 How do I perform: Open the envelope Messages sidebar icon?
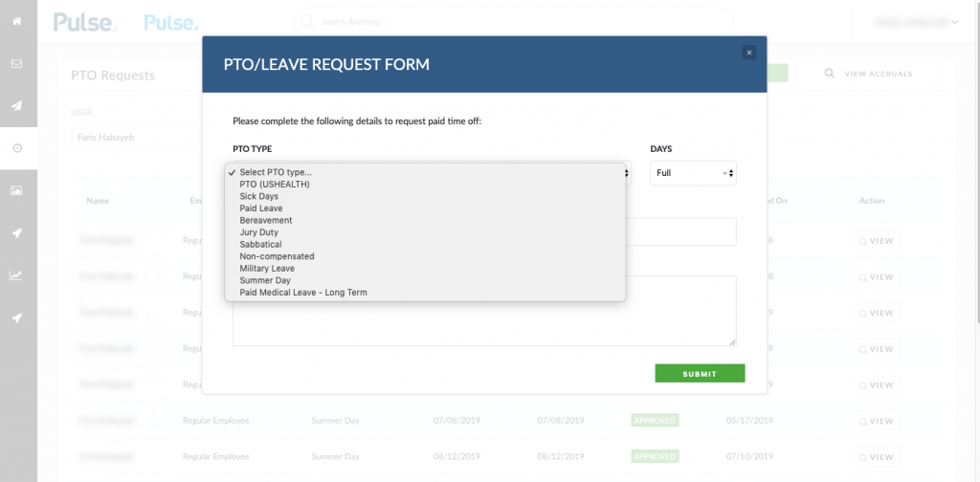click(17, 64)
